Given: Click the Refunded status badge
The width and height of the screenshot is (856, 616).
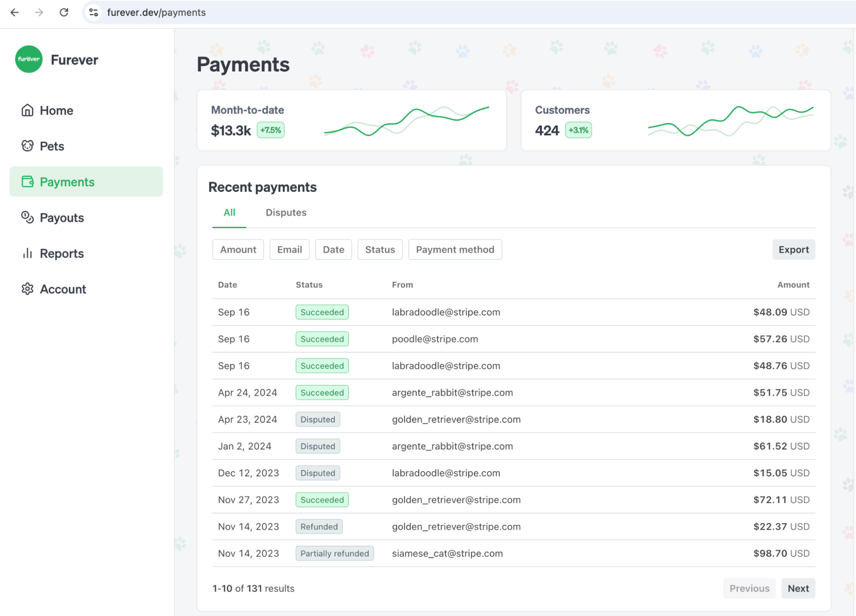Looking at the screenshot, I should (x=319, y=527).
